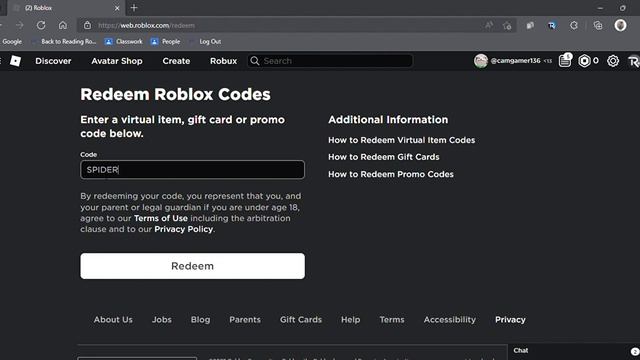This screenshot has width=640, height=360.
Task: Open the Robux menu item
Action: point(223,61)
